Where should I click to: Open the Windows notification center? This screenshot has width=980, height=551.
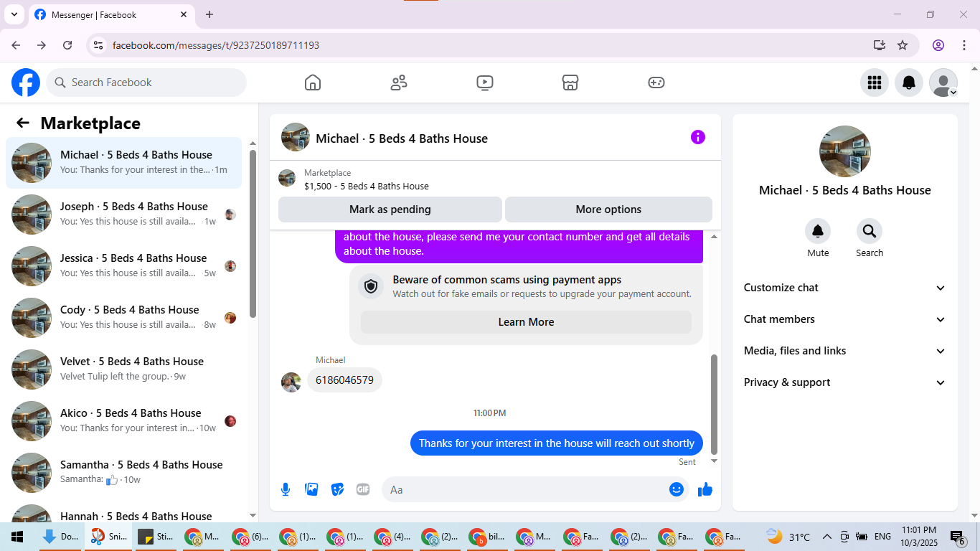click(x=958, y=537)
